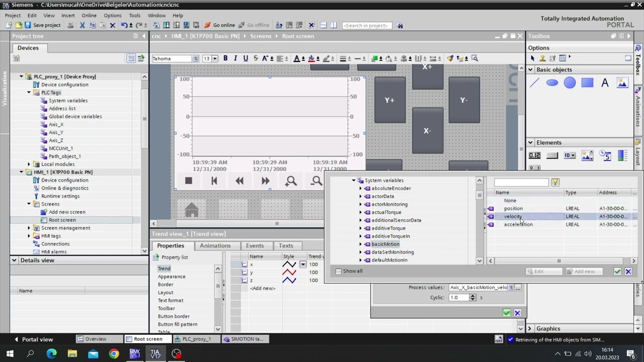644x362 pixels.
Task: Collapse the System variables node
Action: tap(354, 180)
